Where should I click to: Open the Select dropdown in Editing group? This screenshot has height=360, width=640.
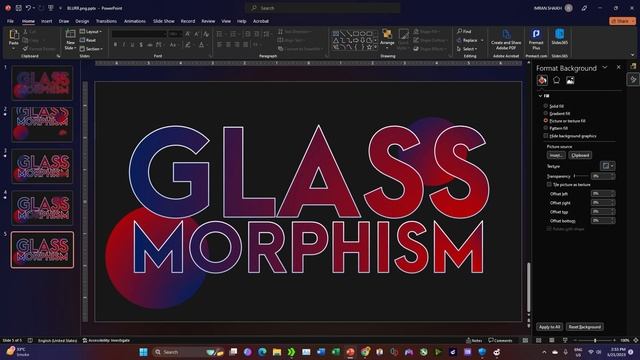tap(467, 49)
